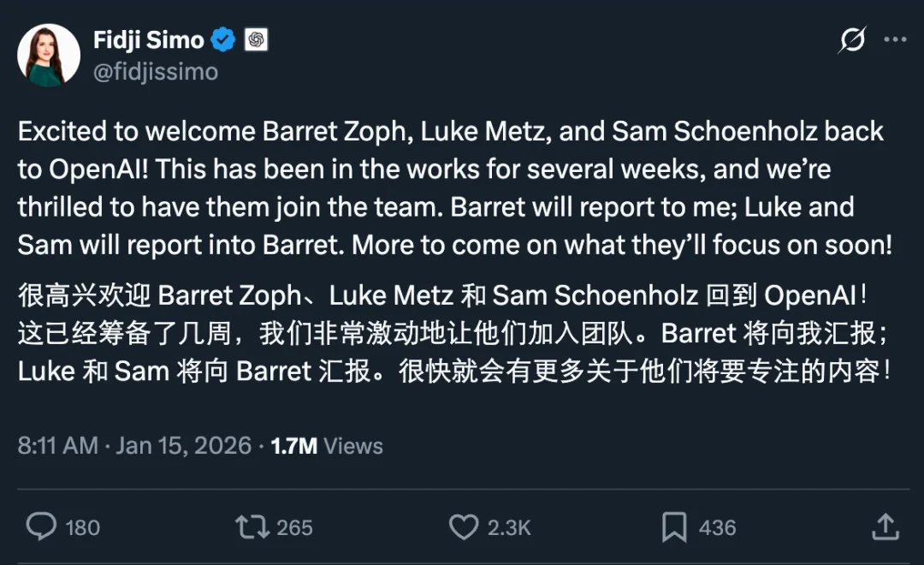Open the three-dot more options menu

tap(896, 39)
